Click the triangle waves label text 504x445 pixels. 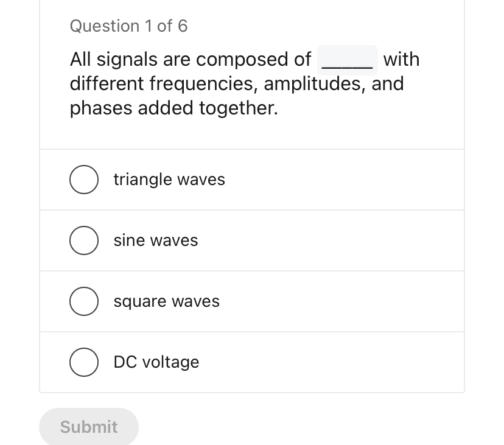(x=169, y=180)
